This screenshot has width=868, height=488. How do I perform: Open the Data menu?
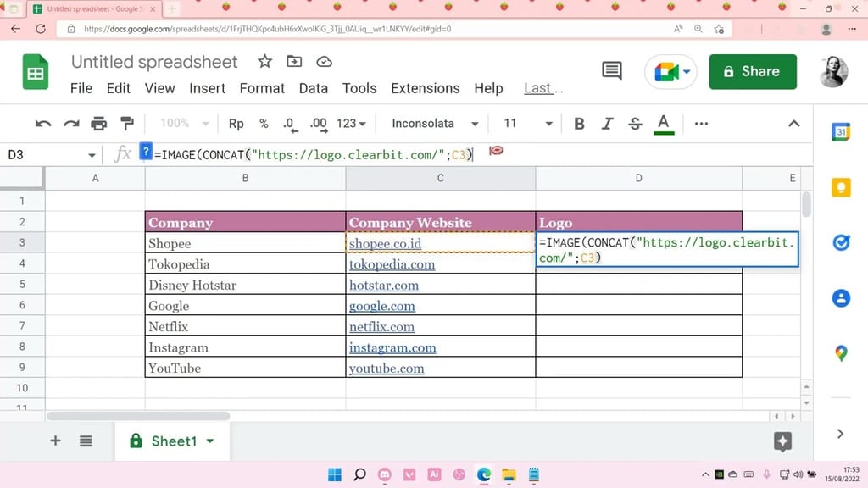click(x=314, y=88)
